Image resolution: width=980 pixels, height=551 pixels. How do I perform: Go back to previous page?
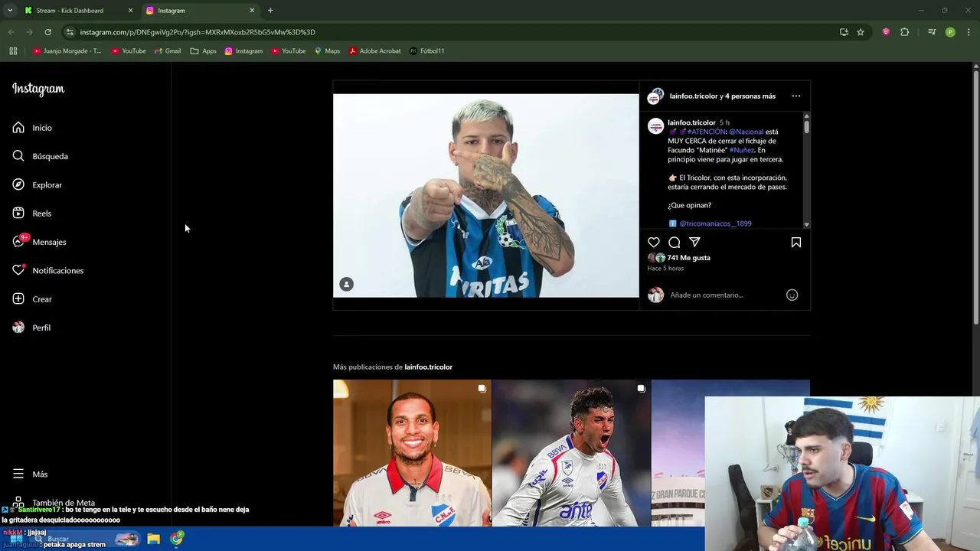pyautogui.click(x=11, y=32)
